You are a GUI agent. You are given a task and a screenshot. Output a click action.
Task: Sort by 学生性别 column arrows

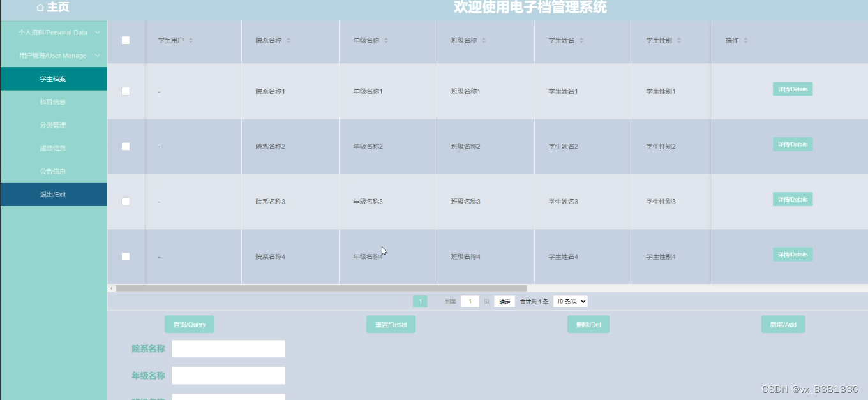coord(679,40)
